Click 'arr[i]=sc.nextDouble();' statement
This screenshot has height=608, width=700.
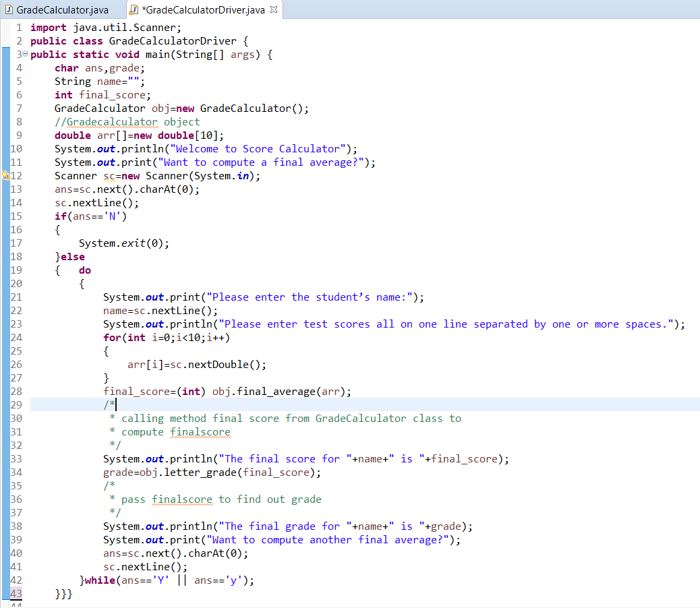(197, 365)
